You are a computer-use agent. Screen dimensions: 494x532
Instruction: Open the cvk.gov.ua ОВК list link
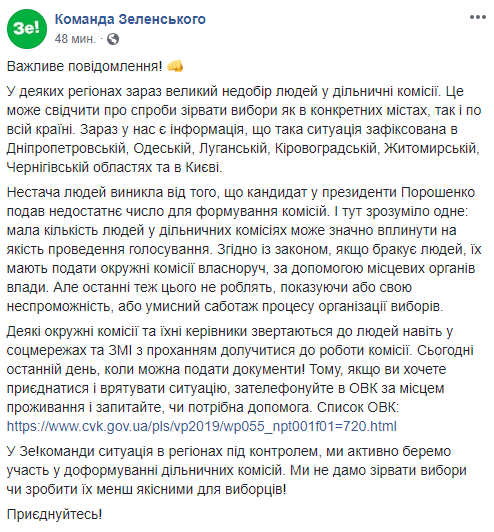[x=202, y=426]
